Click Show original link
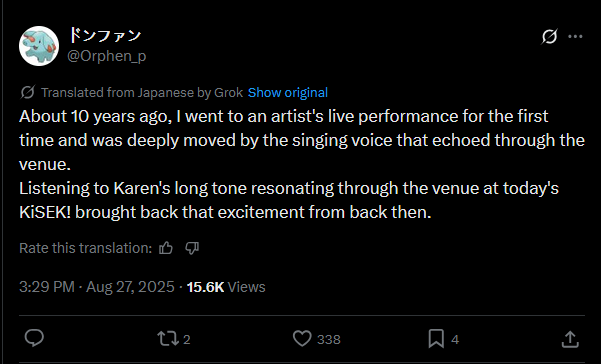Image resolution: width=601 pixels, height=364 pixels. 288,92
